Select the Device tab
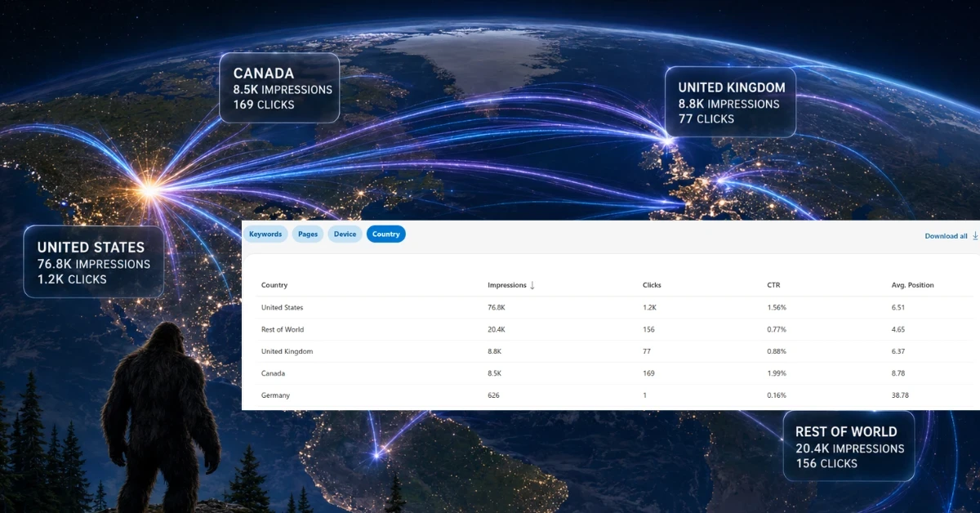 [345, 234]
